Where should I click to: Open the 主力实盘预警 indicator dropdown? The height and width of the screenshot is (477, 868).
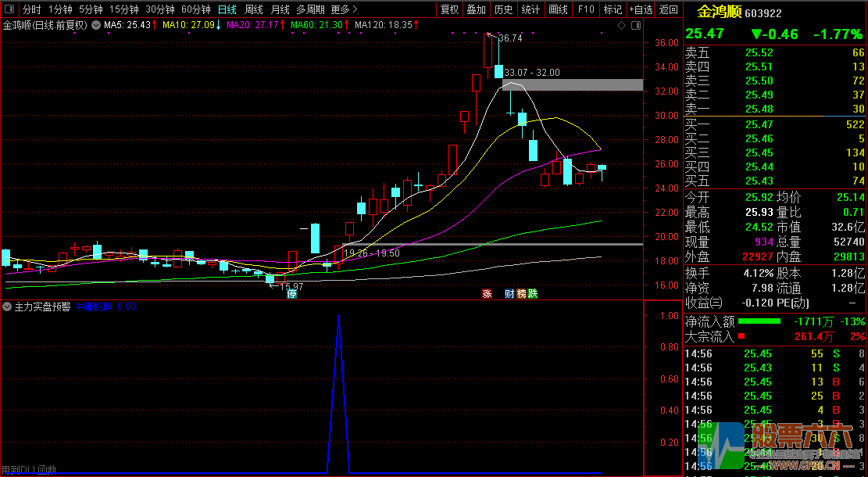click(7, 307)
